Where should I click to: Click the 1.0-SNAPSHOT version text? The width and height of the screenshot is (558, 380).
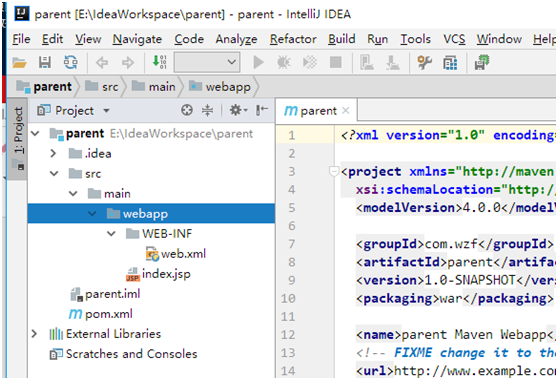470,280
